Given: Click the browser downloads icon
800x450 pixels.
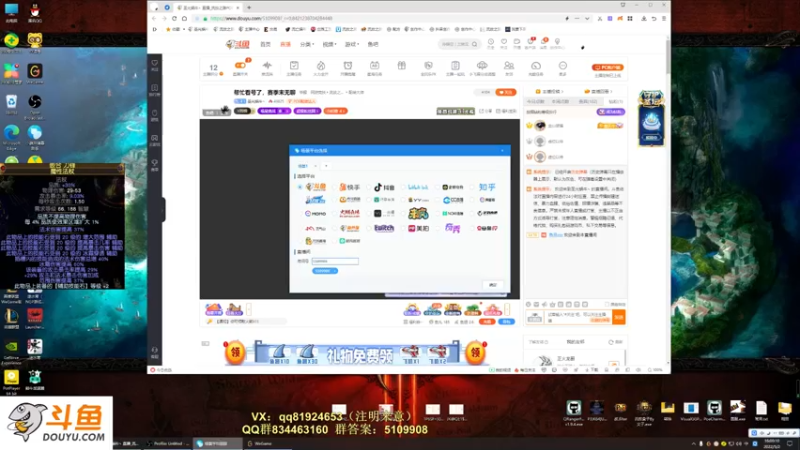Looking at the screenshot, I should 644,18.
